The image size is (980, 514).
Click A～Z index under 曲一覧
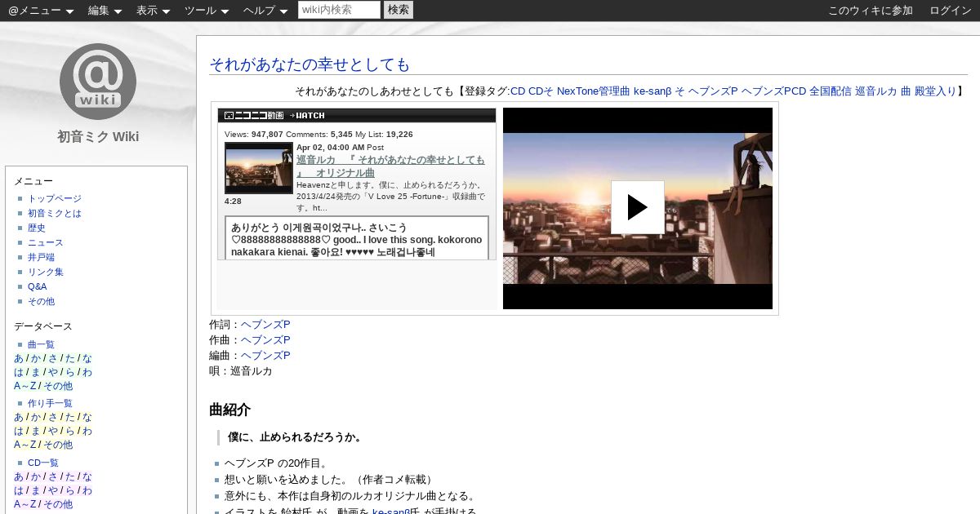[25, 386]
